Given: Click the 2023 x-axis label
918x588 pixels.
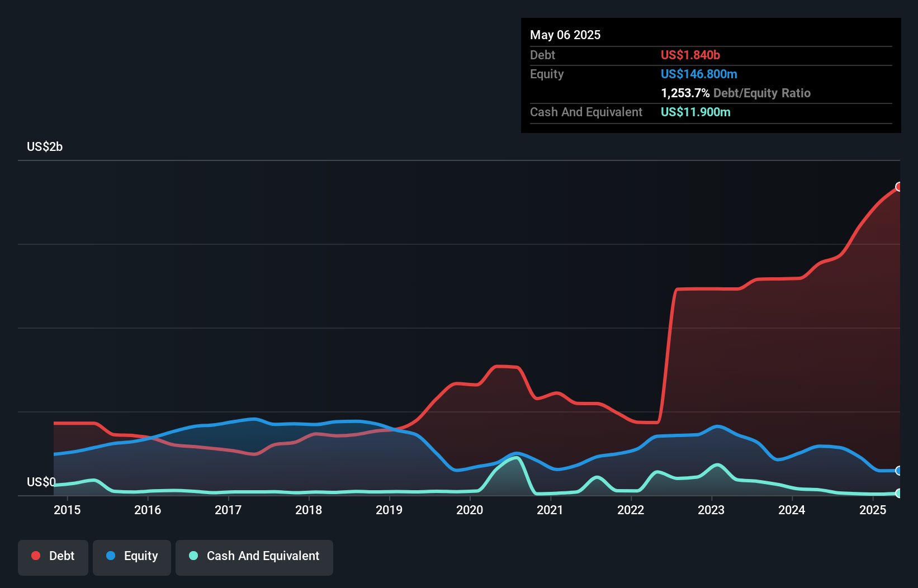Looking at the screenshot, I should pos(711,510).
